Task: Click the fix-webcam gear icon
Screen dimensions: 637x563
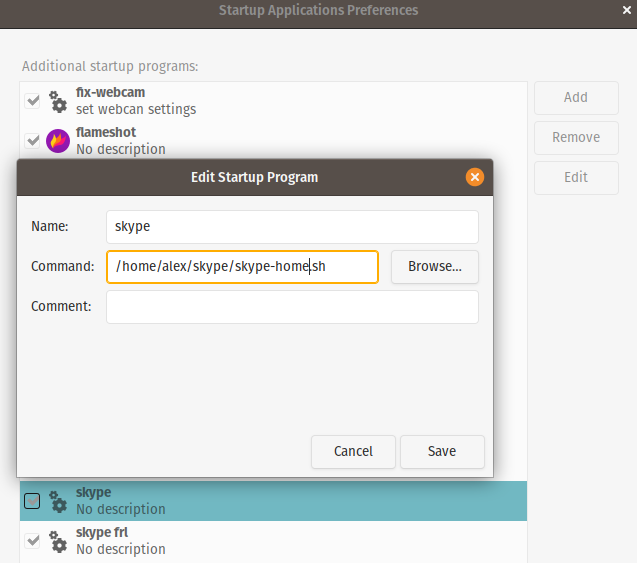Action: (x=58, y=102)
